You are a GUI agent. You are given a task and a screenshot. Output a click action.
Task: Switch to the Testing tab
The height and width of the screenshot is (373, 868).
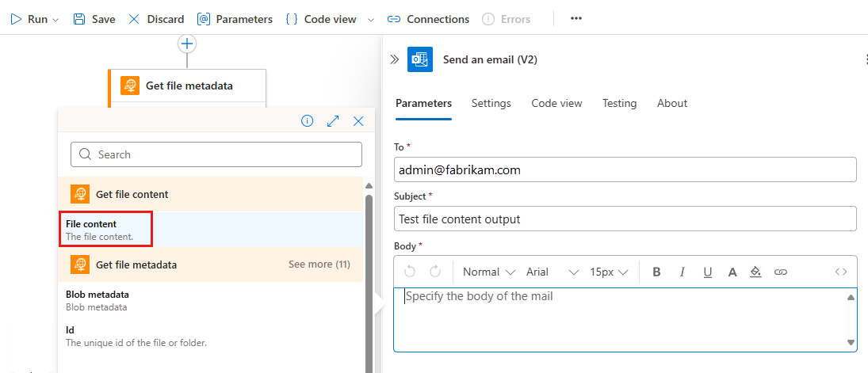619,103
